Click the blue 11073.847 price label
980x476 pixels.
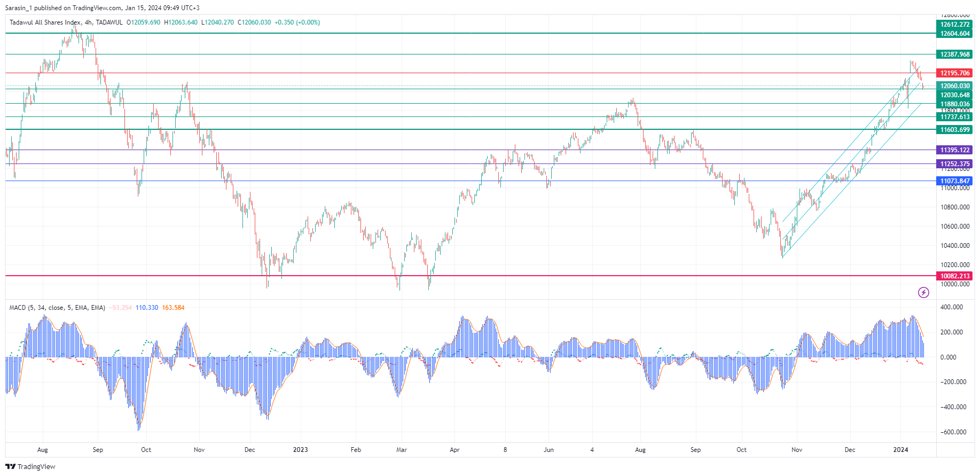pos(955,181)
